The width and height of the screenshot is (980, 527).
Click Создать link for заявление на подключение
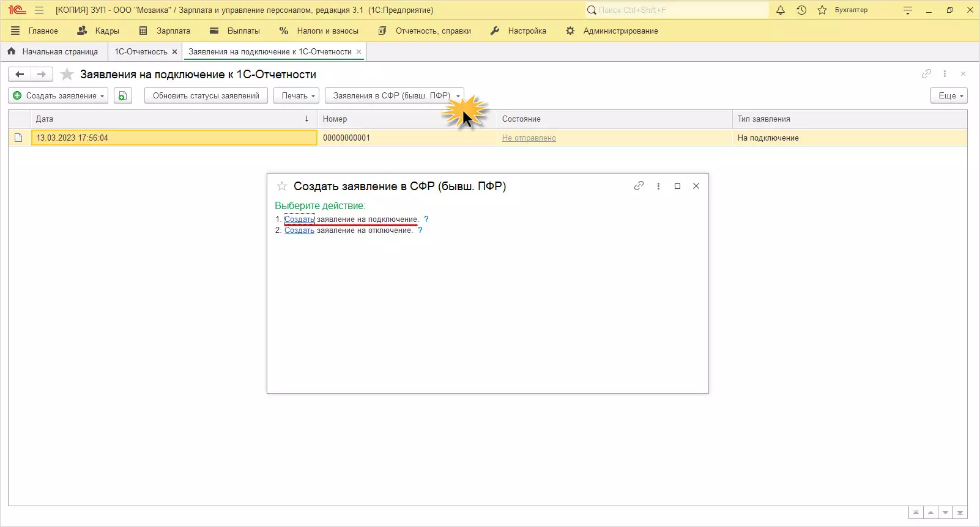point(299,219)
